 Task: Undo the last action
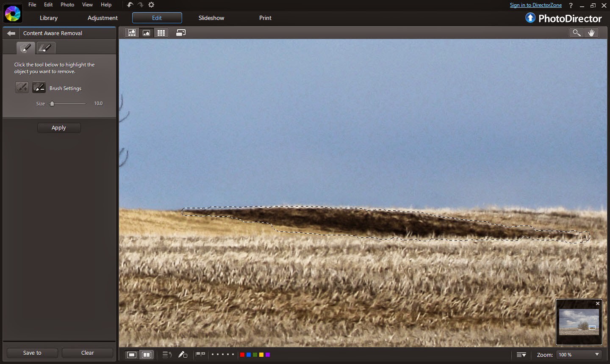click(130, 5)
